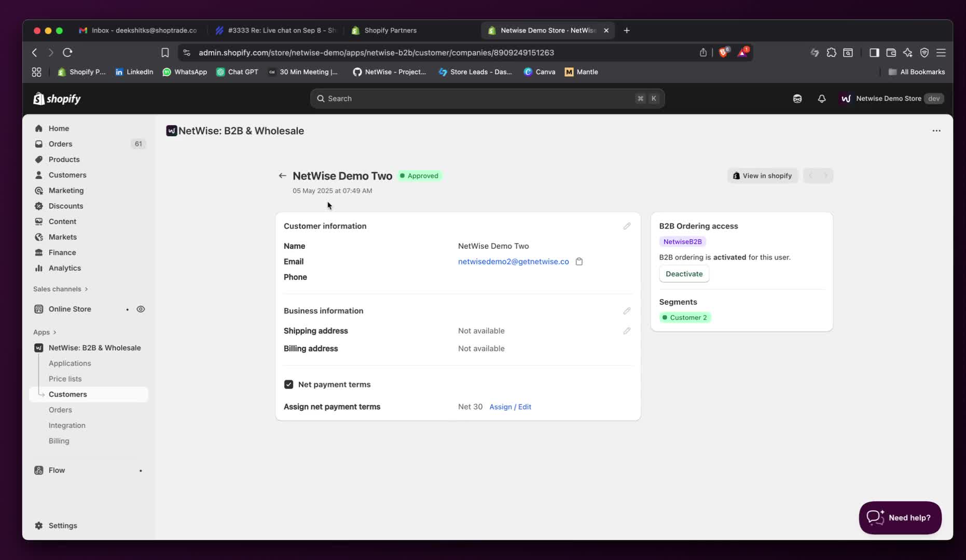Focus the Shopify Search field

tap(487, 99)
